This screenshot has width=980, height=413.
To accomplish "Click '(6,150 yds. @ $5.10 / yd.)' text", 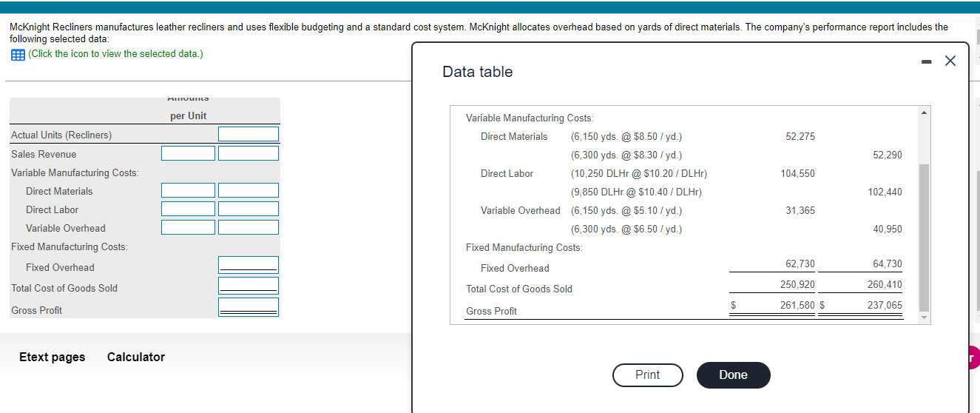I will click(626, 210).
